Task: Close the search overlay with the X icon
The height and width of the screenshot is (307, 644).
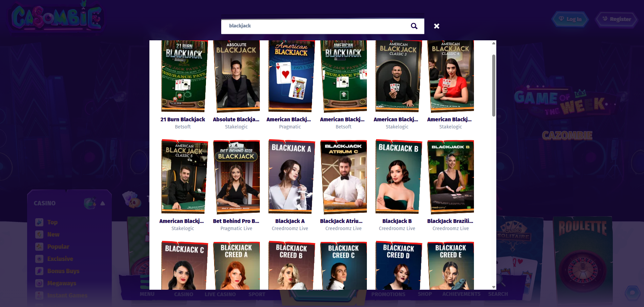Action: click(437, 26)
